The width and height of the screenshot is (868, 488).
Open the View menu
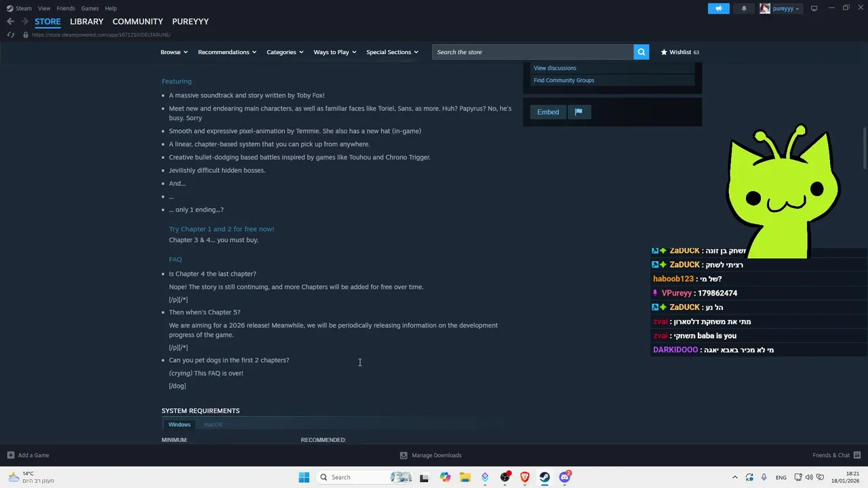click(x=44, y=8)
